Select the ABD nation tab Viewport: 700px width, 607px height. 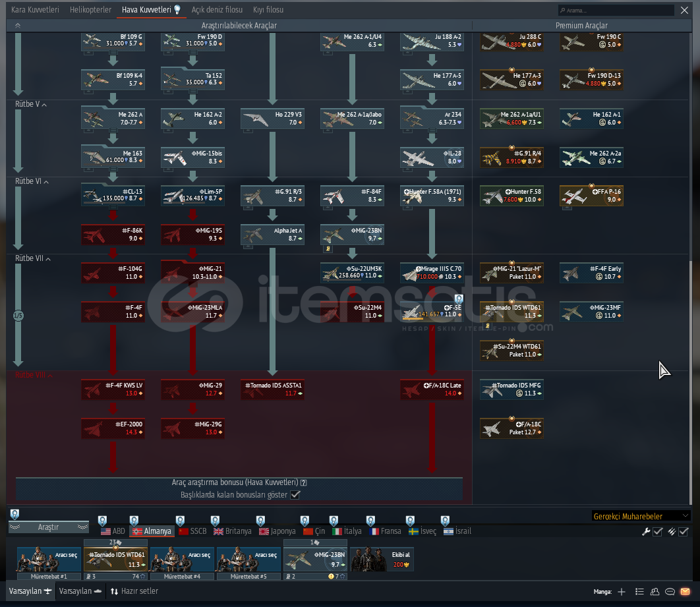(x=113, y=531)
